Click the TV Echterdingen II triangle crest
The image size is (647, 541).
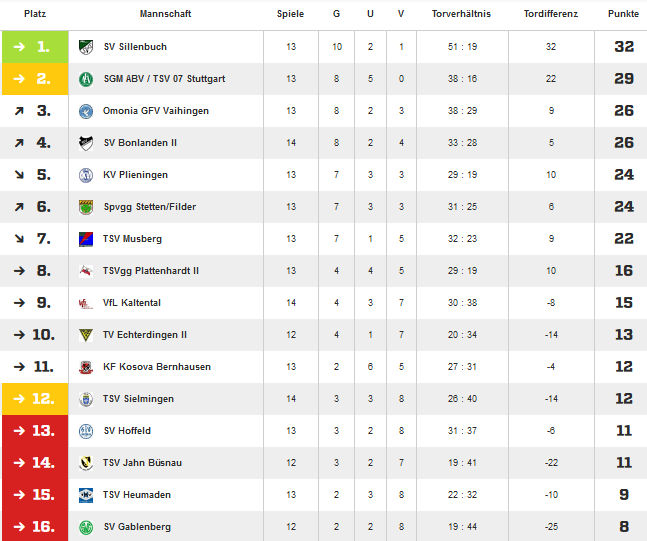click(x=86, y=335)
